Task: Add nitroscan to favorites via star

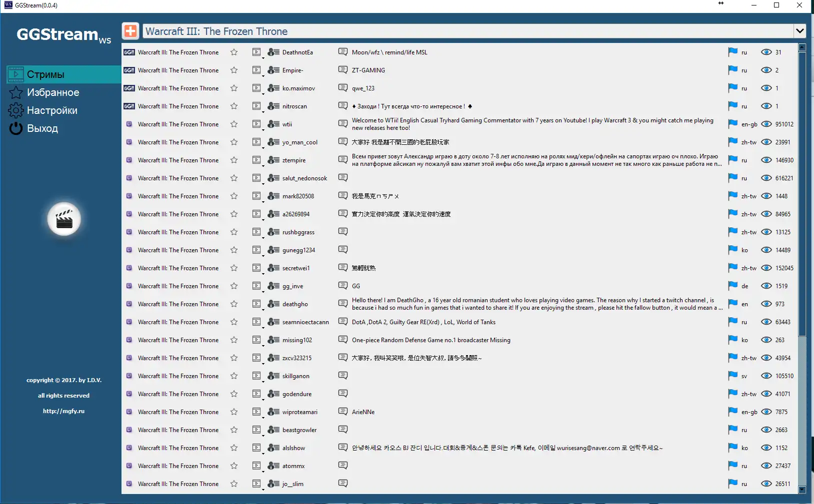Action: coord(234,106)
